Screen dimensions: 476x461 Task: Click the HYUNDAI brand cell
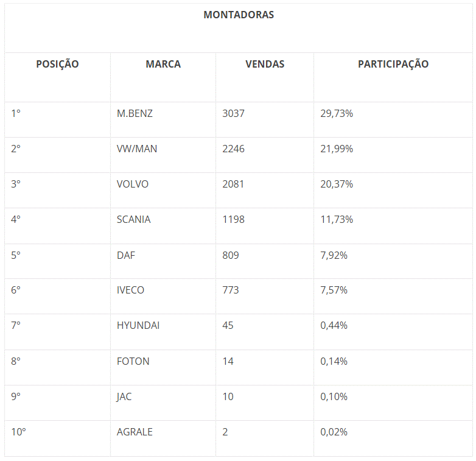(138, 325)
